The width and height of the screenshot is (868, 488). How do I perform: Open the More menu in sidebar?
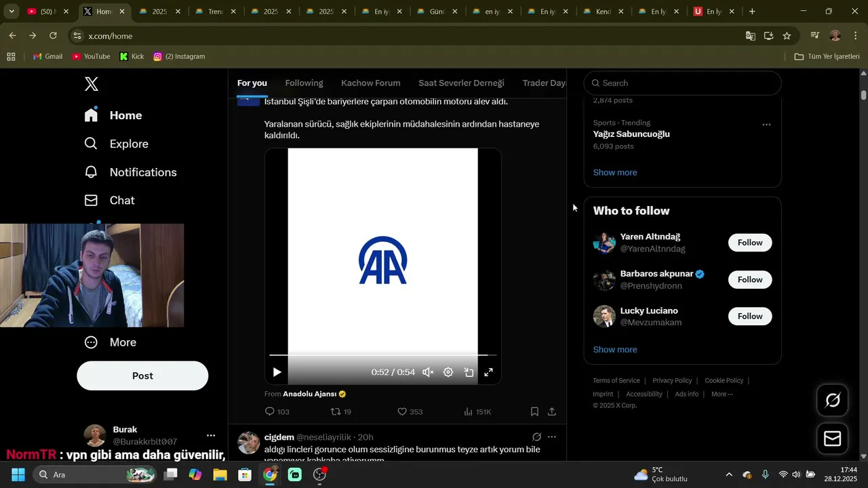point(110,342)
